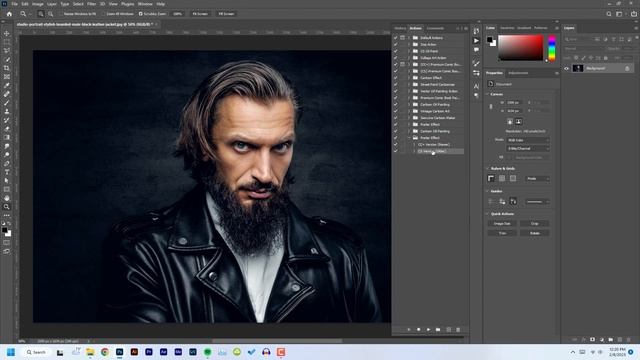Image resolution: width=640 pixels, height=360 pixels.
Task: Uncheck the Cartoon Effect set checkmark
Action: (x=395, y=78)
